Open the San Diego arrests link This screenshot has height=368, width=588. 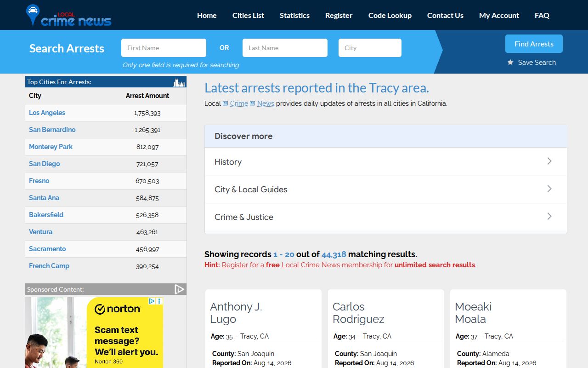tap(44, 164)
